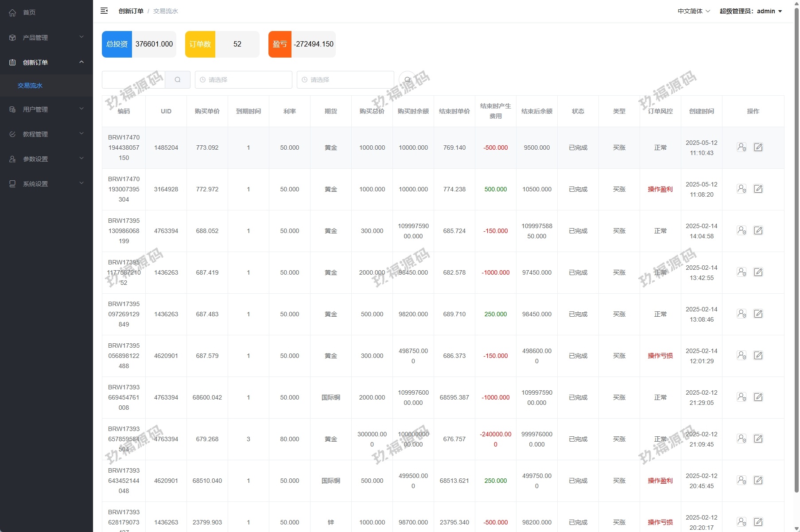Open the first 请选择 date picker
800x532 pixels.
pos(244,80)
